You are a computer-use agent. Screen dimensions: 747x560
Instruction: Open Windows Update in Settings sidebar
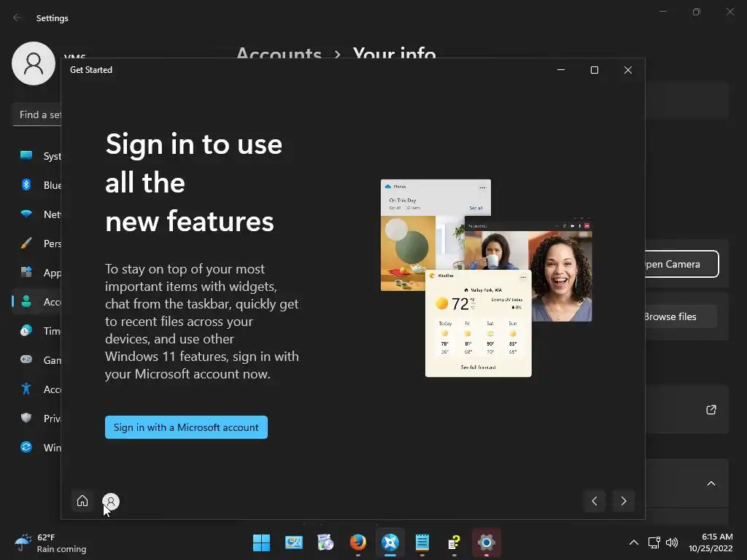(x=37, y=447)
